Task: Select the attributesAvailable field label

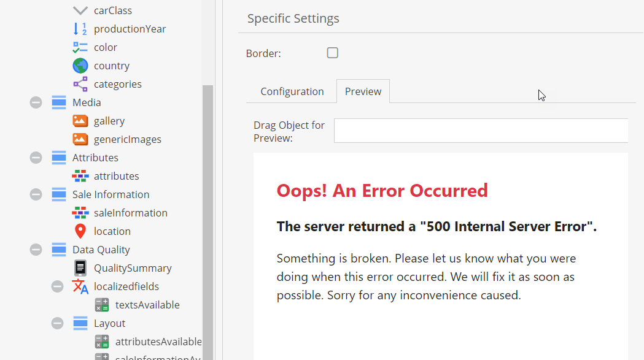Action: tap(158, 342)
